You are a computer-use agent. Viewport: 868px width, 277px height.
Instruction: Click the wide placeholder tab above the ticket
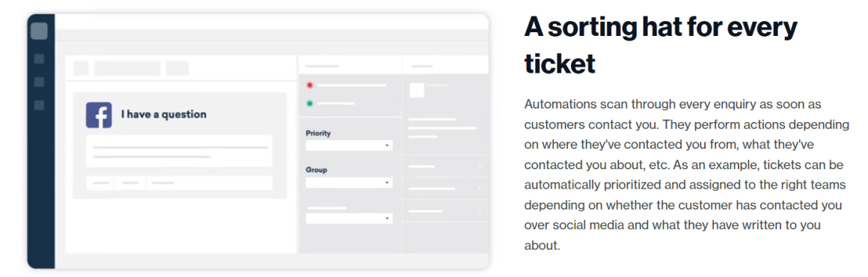[x=126, y=68]
